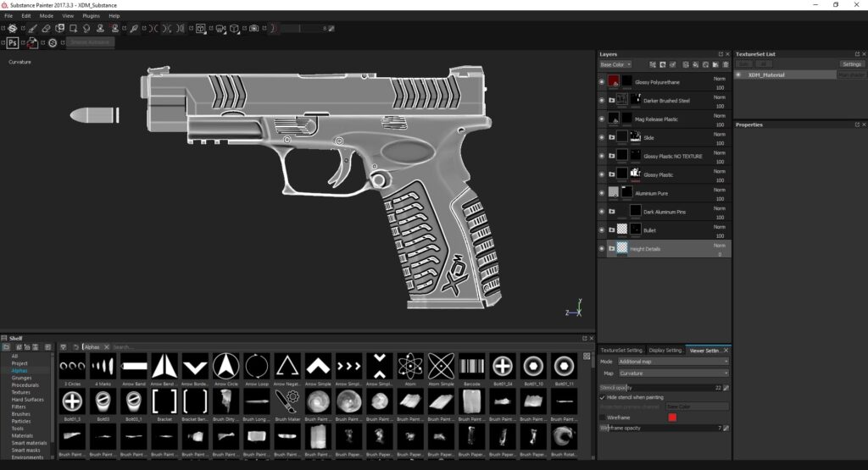
Task: Select Hard Surfaces shelf category
Action: tap(28, 399)
